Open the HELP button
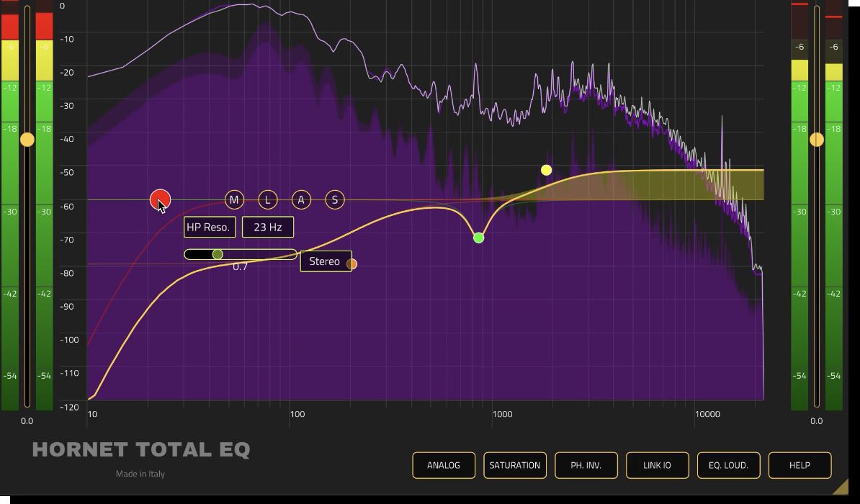This screenshot has width=860, height=504. point(799,465)
